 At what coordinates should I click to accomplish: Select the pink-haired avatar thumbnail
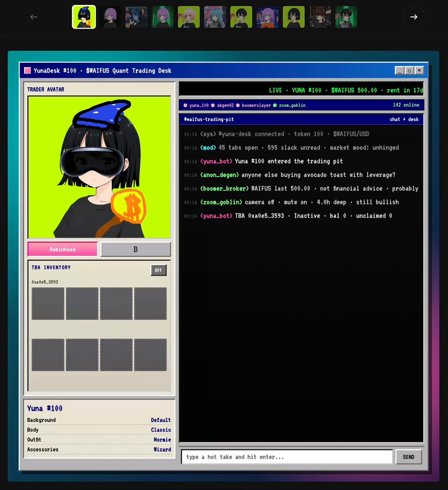(189, 17)
